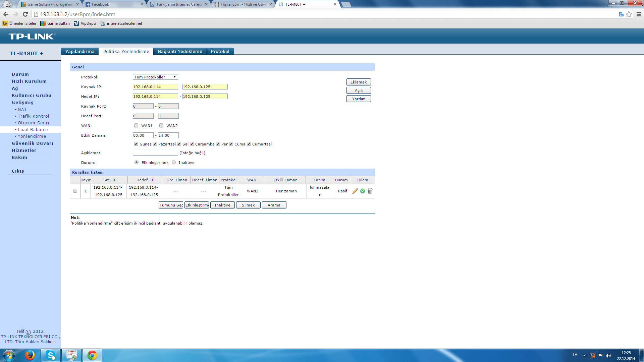Activate rule 1 using the green check icon
644x362 pixels.
click(x=363, y=191)
